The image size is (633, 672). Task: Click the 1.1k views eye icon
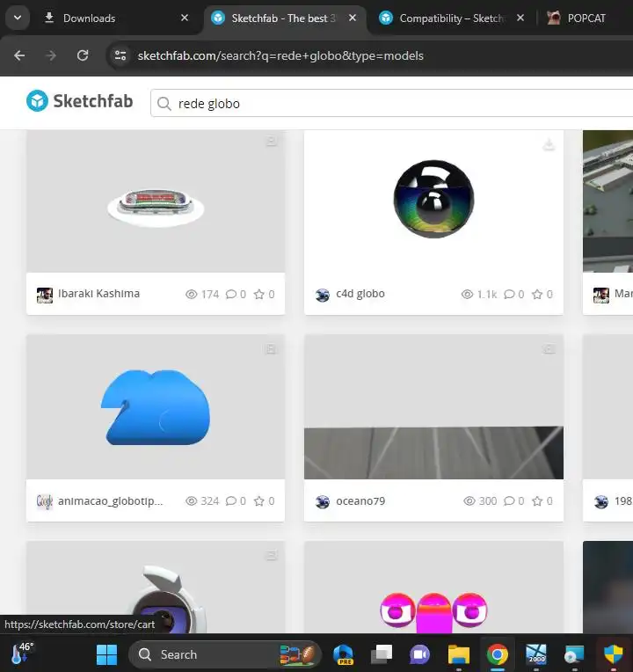[467, 294]
